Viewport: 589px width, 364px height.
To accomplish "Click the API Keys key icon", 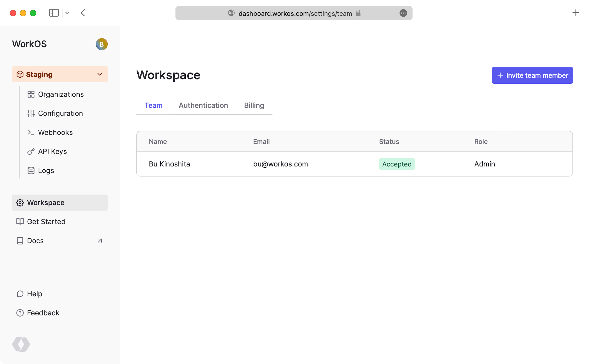I will (x=31, y=151).
